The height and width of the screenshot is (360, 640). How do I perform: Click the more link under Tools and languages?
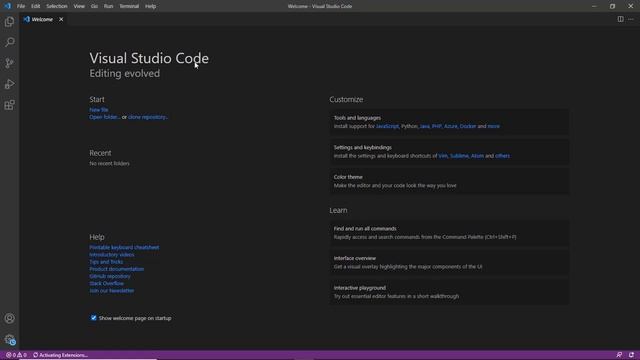[493, 126]
